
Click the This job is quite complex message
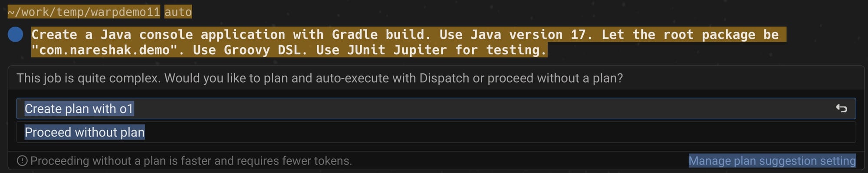click(x=89, y=78)
